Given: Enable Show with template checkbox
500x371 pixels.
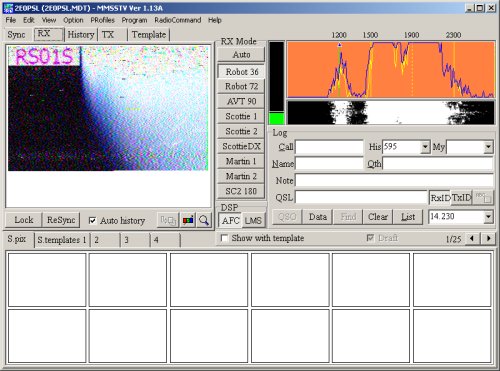Looking at the screenshot, I should [x=225, y=238].
